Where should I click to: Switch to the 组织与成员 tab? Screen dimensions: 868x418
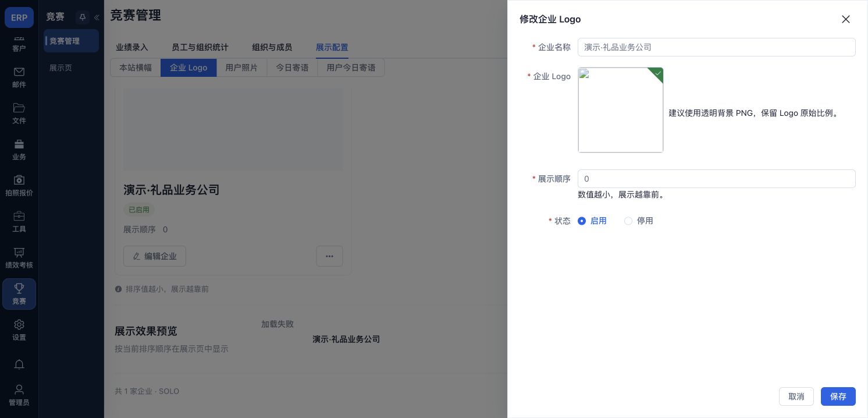pyautogui.click(x=272, y=47)
